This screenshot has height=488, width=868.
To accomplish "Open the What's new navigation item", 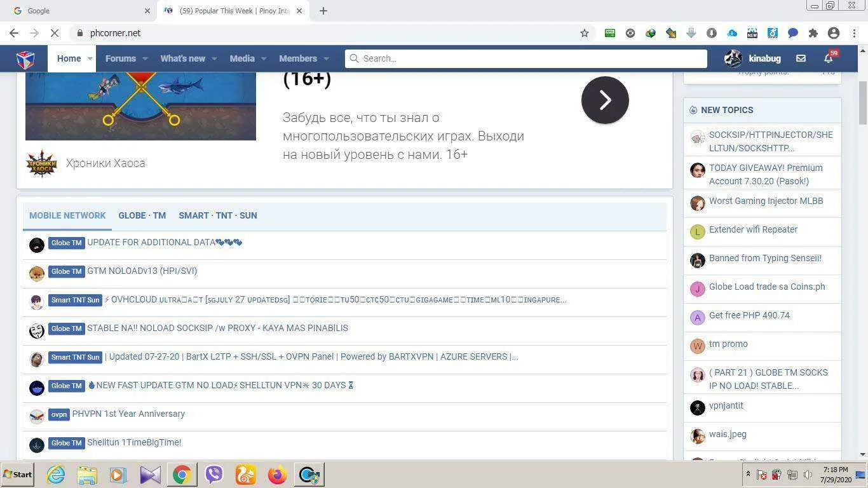I will coord(182,58).
